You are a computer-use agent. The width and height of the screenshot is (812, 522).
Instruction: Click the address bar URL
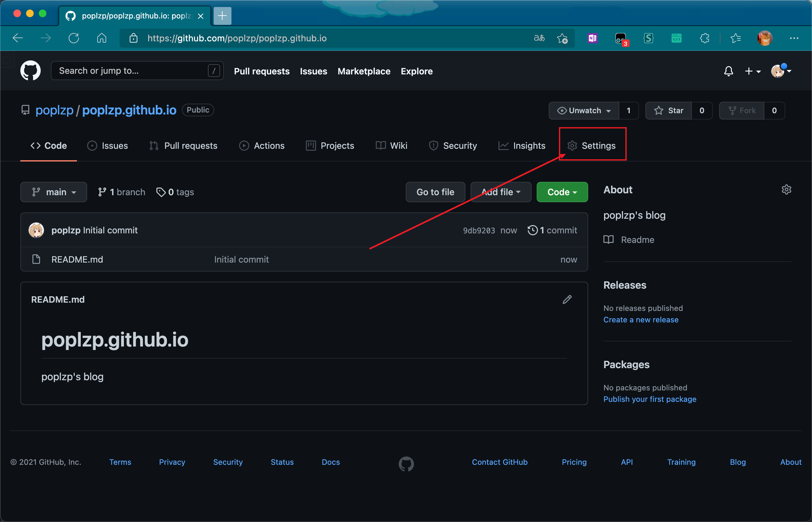(237, 38)
